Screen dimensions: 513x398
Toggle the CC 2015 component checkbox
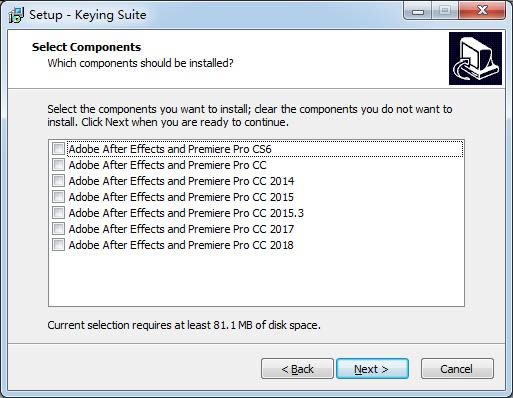click(58, 196)
